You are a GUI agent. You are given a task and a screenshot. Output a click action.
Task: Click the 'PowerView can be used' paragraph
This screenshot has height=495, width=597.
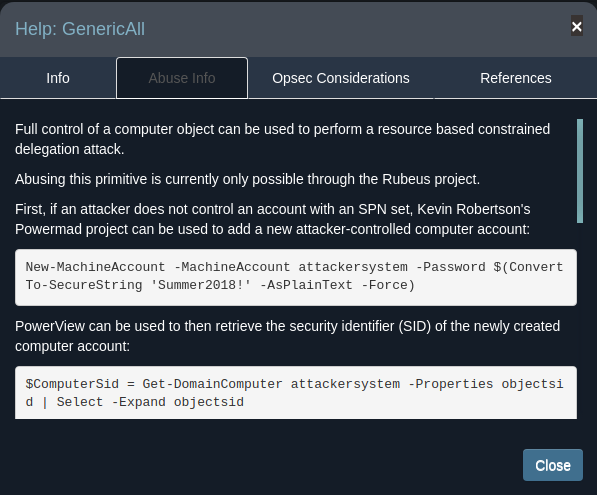[x=287, y=336]
